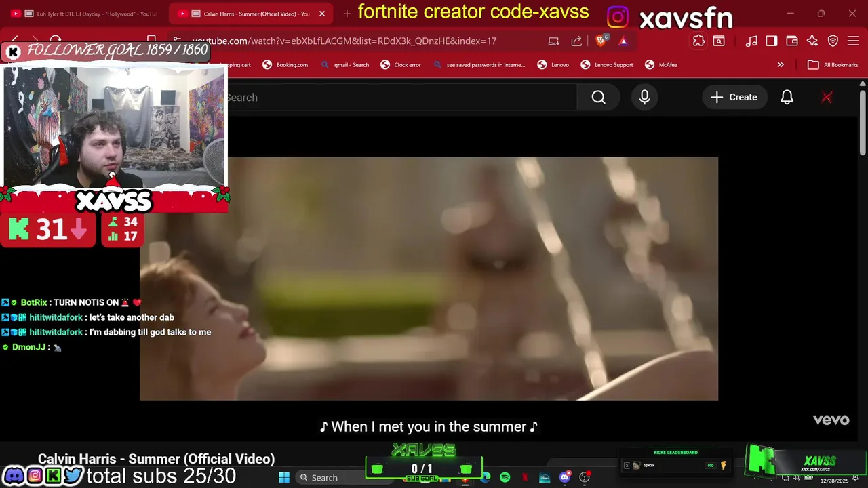Open see saved passwords bookmark

point(479,65)
